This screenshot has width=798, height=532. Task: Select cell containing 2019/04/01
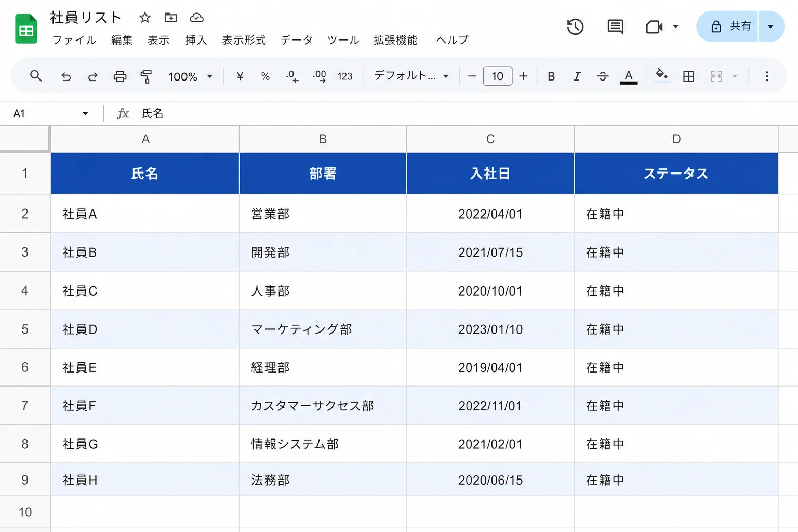[x=490, y=367]
